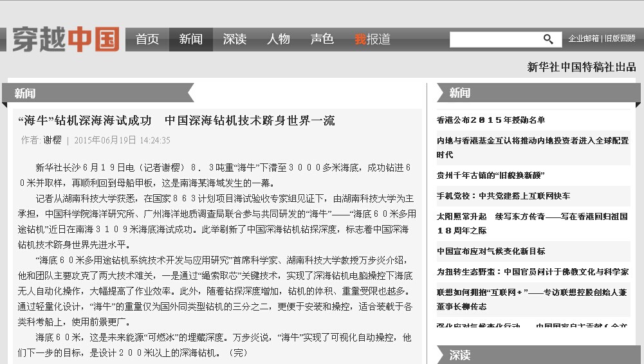Open the 企业邮箱 link
Image resolution: width=644 pixels, height=364 pixels.
click(584, 39)
